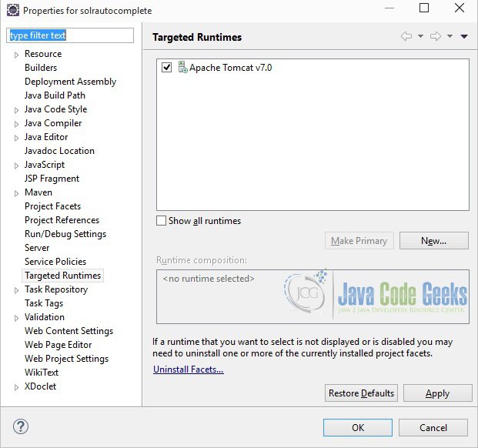Select the Maven tree entry
478x448 pixels.
pos(38,192)
